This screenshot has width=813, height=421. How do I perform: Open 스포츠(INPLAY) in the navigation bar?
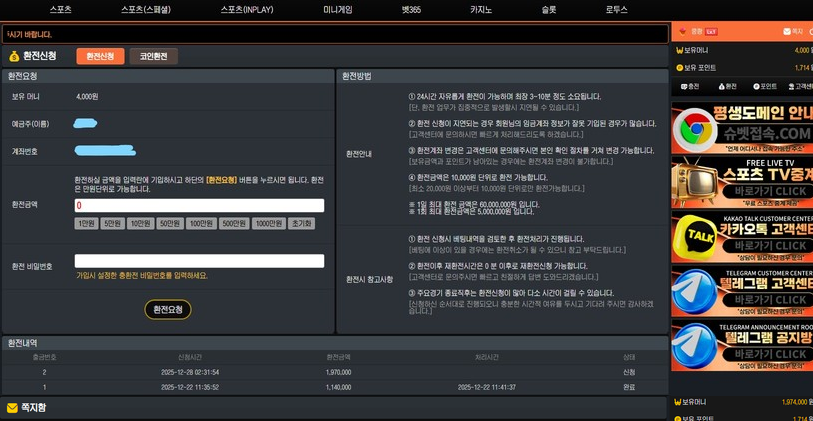246,9
